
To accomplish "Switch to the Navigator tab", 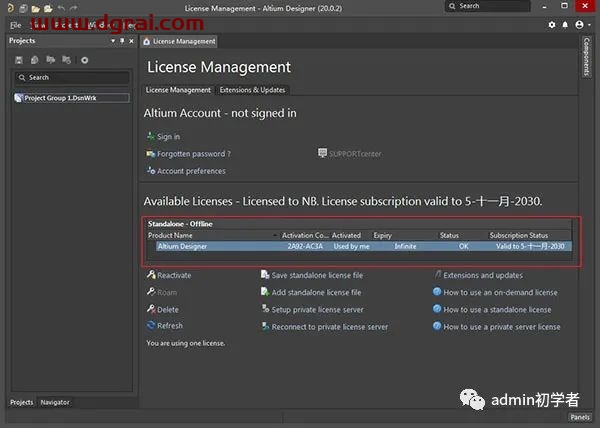I will point(55,402).
